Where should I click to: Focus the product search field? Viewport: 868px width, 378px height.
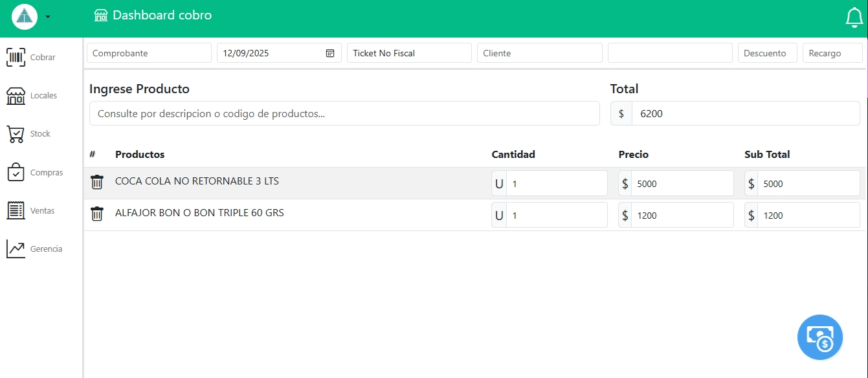pos(344,113)
